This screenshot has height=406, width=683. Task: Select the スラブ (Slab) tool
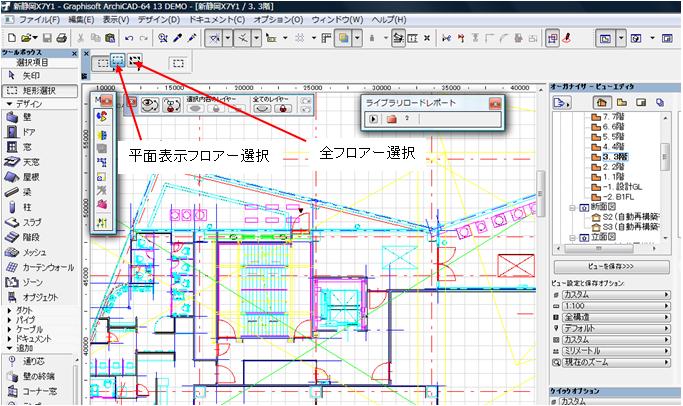point(30,222)
